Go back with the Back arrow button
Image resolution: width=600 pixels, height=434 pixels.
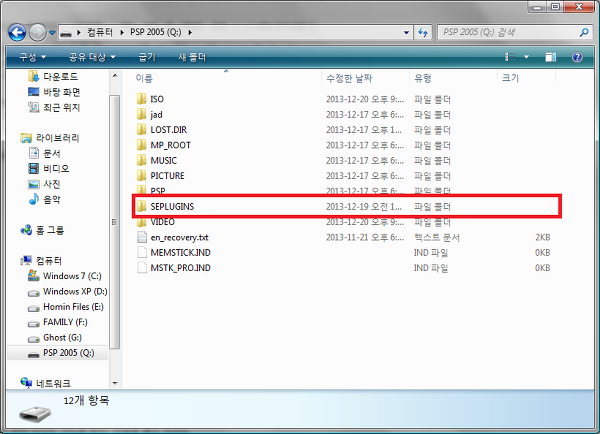coord(17,33)
